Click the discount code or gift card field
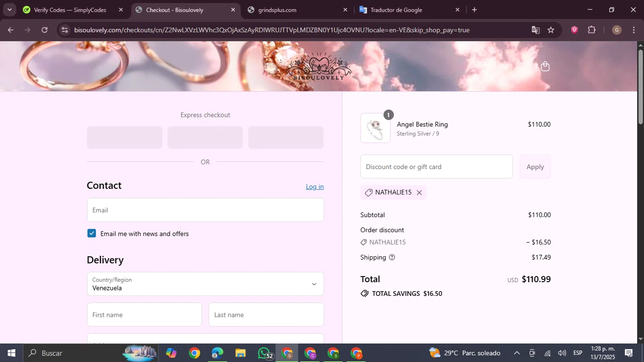Viewport: 644px width, 362px height. 437,167
